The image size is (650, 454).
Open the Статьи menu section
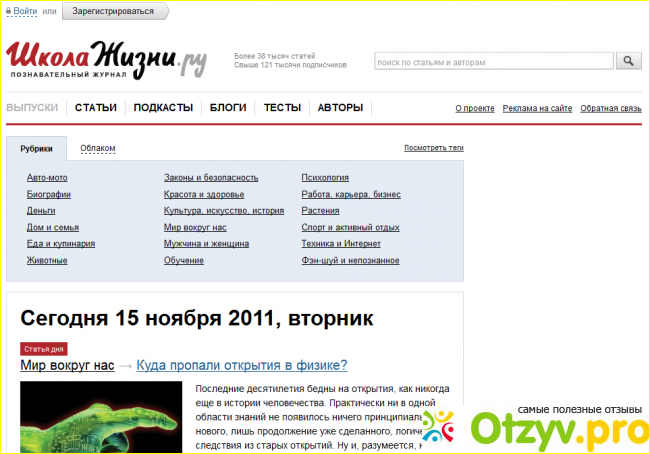pyautogui.click(x=95, y=108)
